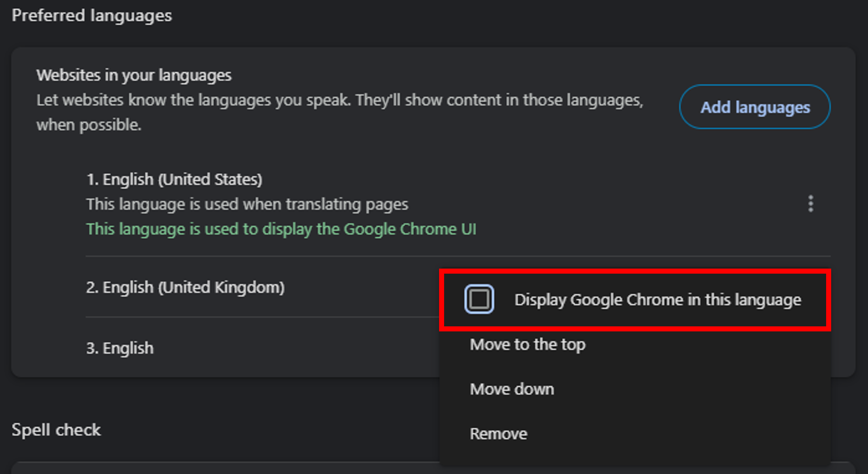868x474 pixels.
Task: Choose Remove from the language menu
Action: pyautogui.click(x=498, y=434)
